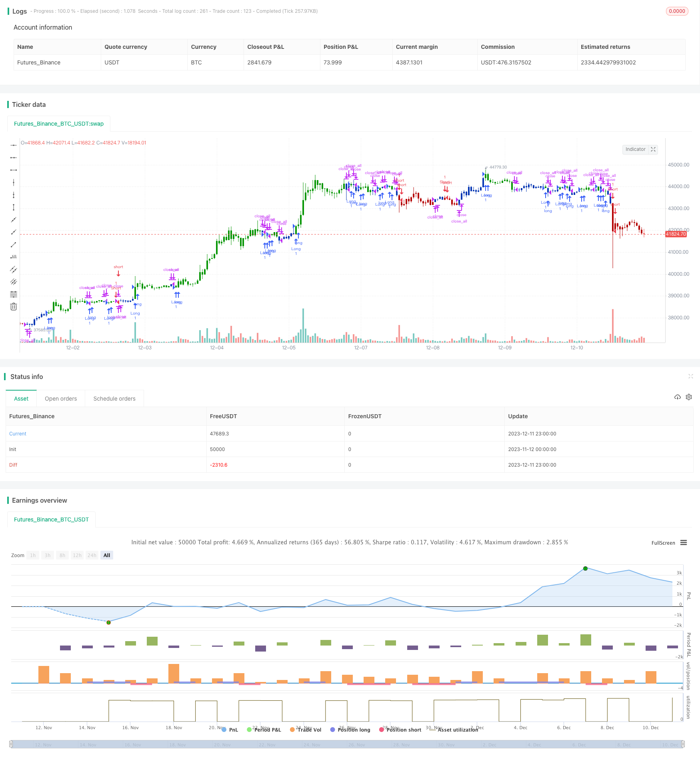The width and height of the screenshot is (700, 760).
Task: Click the left handle of range navigator
Action: [11, 744]
